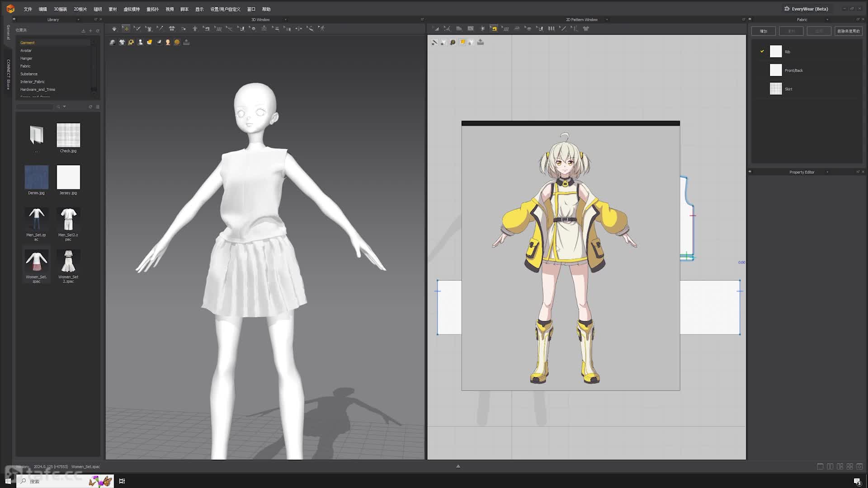This screenshot has height=488, width=868.
Task: Toggle the yellow pattern color display in 2D window
Action: coord(462,42)
